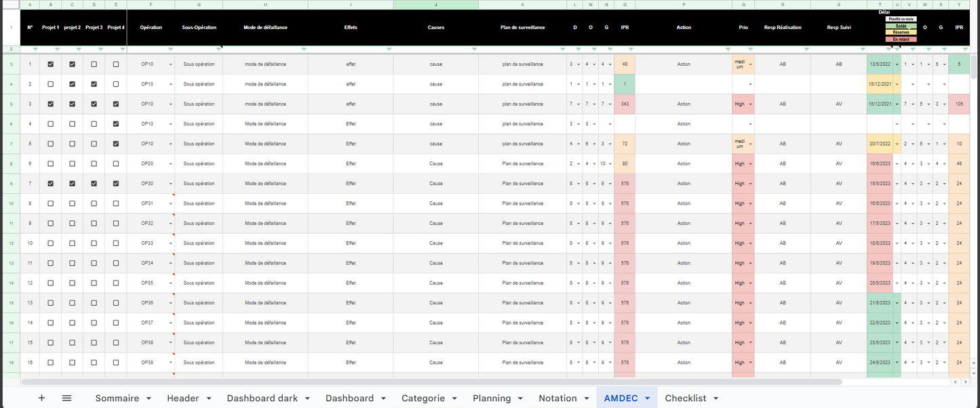Screen dimensions: 980x408
Task: Click the red 'En retard' legend swatch
Action: pyautogui.click(x=901, y=39)
